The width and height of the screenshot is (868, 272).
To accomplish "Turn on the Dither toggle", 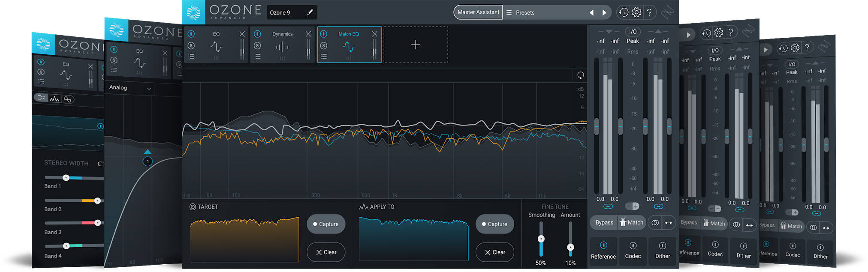I will point(662,245).
